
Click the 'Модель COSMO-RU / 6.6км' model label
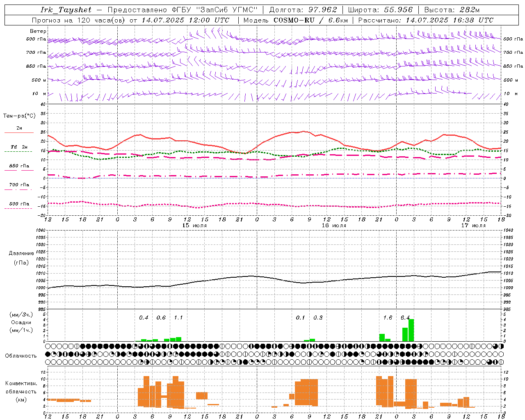click(x=296, y=20)
